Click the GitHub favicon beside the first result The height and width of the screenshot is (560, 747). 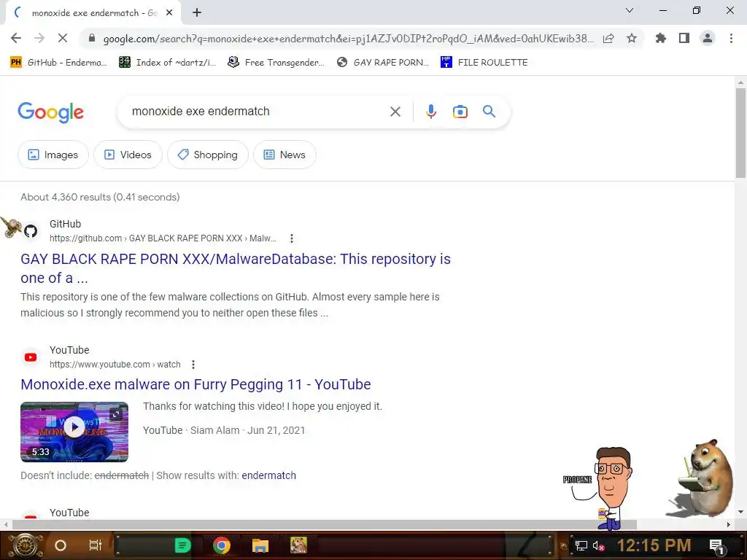(x=31, y=231)
